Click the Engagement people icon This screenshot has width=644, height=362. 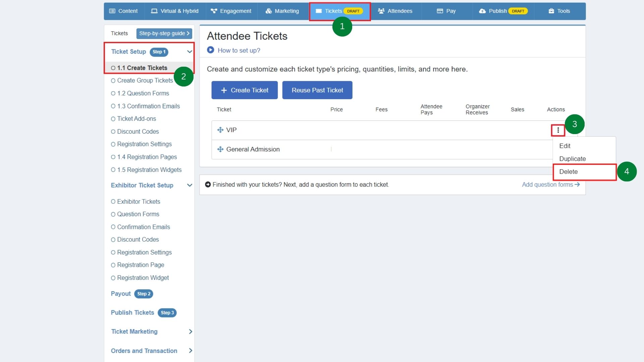(x=214, y=11)
